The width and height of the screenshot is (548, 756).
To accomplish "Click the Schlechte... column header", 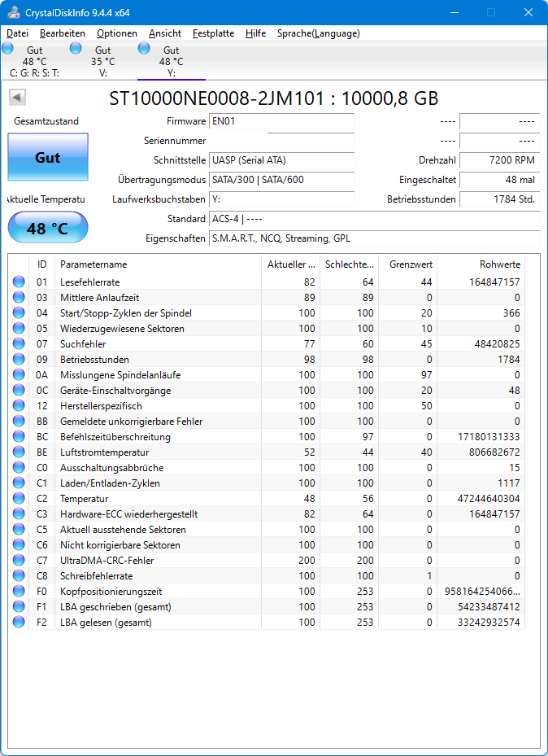I will tap(349, 264).
